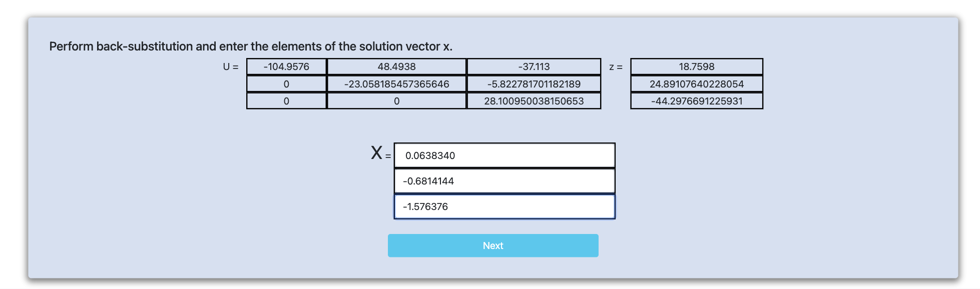Select the X input containing -0.6814144
Viewport: 980px width, 289px height.
pyautogui.click(x=504, y=181)
